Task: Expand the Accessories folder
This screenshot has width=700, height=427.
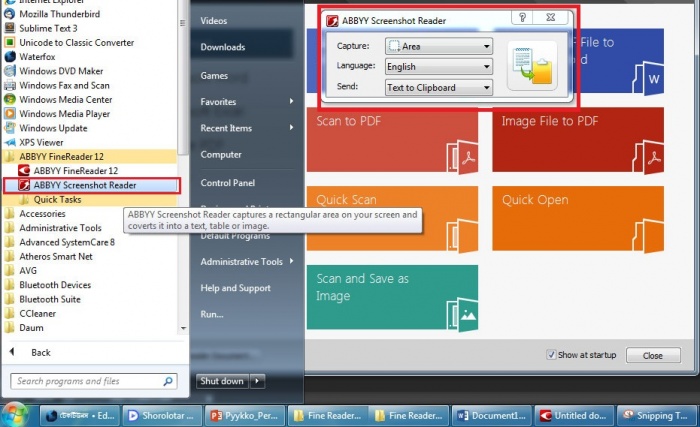Action: click(42, 214)
